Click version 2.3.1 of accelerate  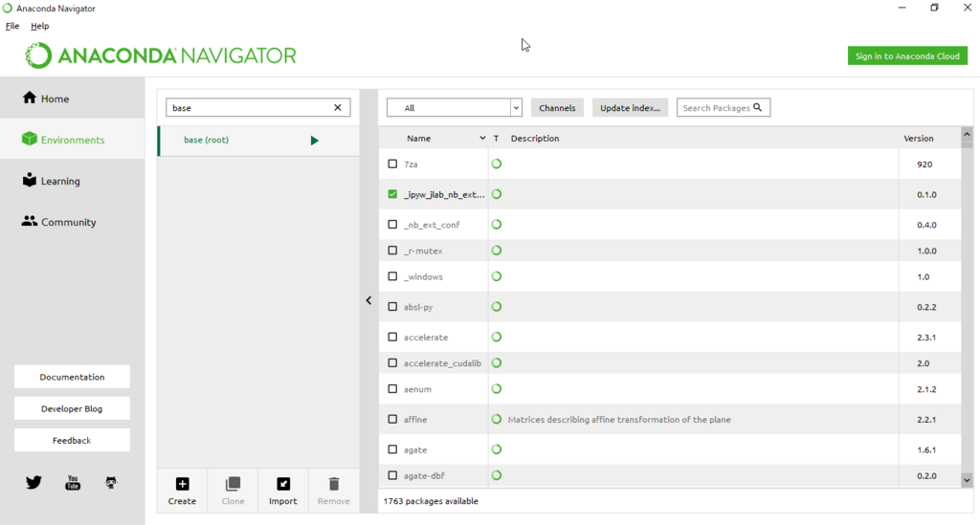pyautogui.click(x=926, y=338)
